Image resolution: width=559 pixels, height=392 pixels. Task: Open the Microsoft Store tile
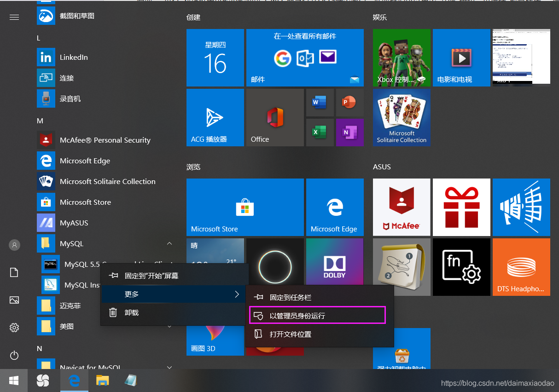click(245, 207)
